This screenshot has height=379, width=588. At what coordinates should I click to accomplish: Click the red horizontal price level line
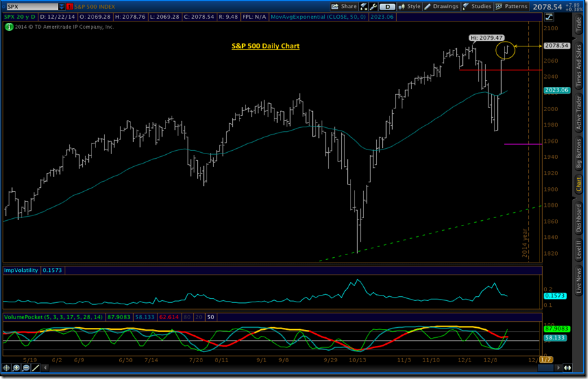pyautogui.click(x=501, y=70)
